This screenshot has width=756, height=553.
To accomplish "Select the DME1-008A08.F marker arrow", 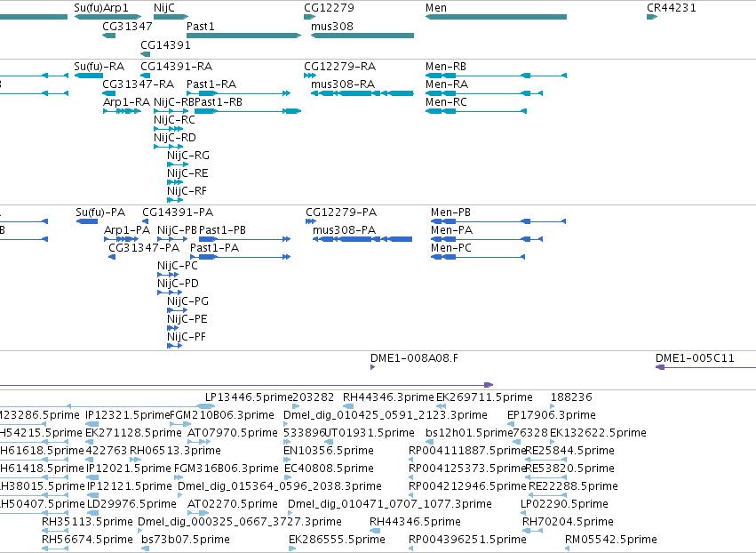I will pos(373,367).
